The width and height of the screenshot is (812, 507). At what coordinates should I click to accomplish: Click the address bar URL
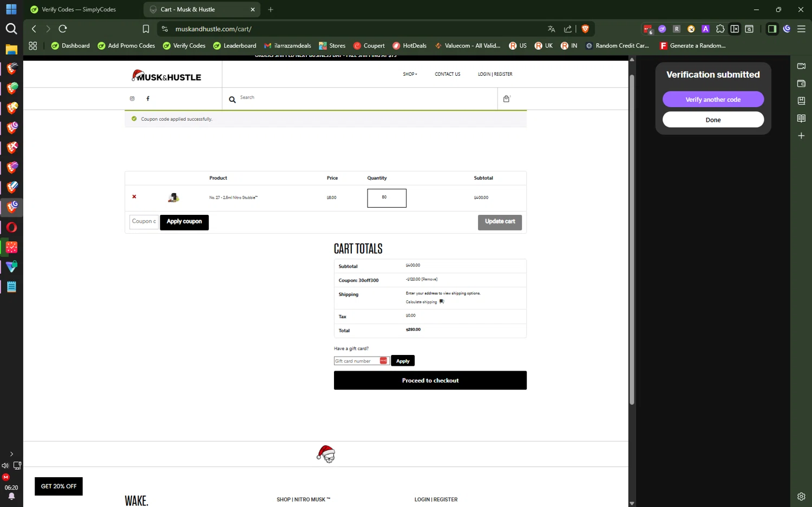[213, 29]
